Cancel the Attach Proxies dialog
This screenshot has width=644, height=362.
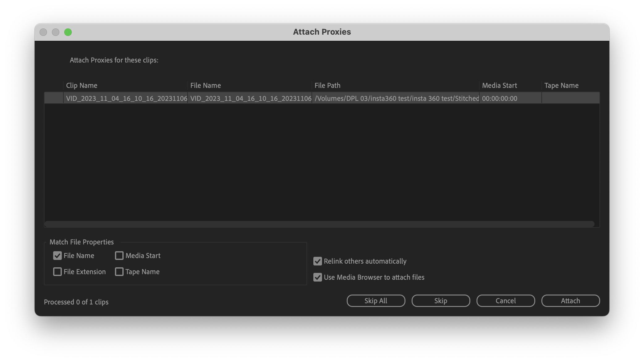(506, 301)
